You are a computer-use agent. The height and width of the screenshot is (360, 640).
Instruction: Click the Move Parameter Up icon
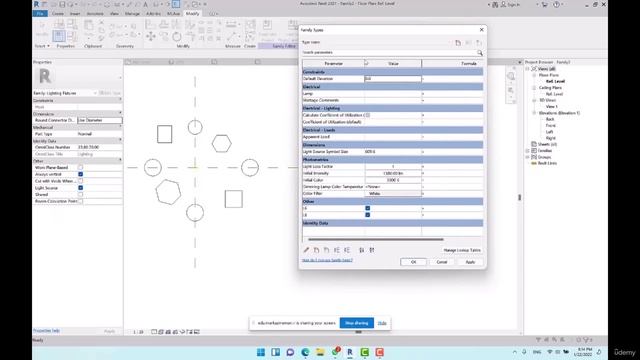337,250
